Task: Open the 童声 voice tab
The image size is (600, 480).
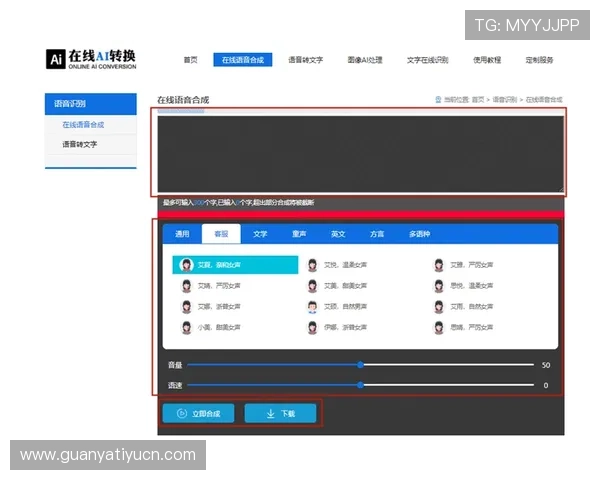Action: tap(299, 234)
